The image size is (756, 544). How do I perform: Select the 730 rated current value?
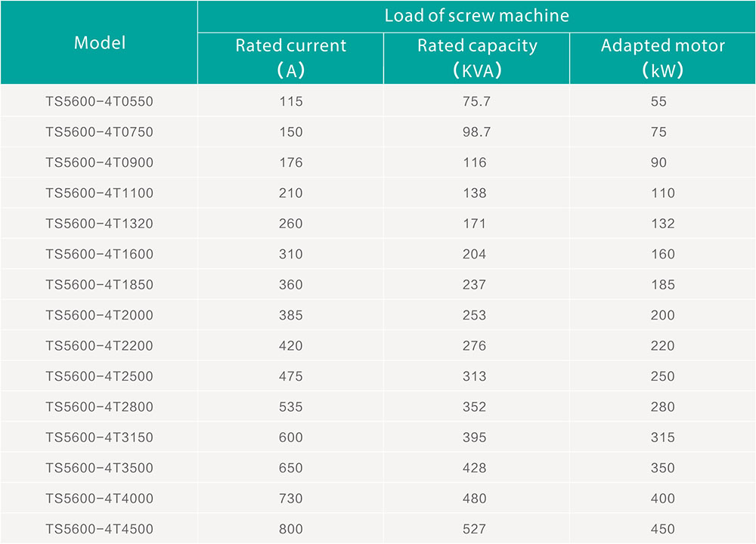click(290, 499)
